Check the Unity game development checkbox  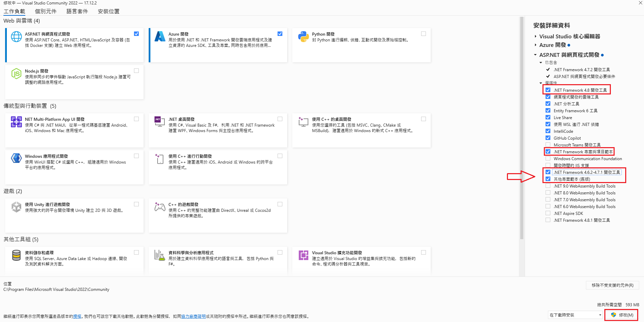(x=136, y=204)
